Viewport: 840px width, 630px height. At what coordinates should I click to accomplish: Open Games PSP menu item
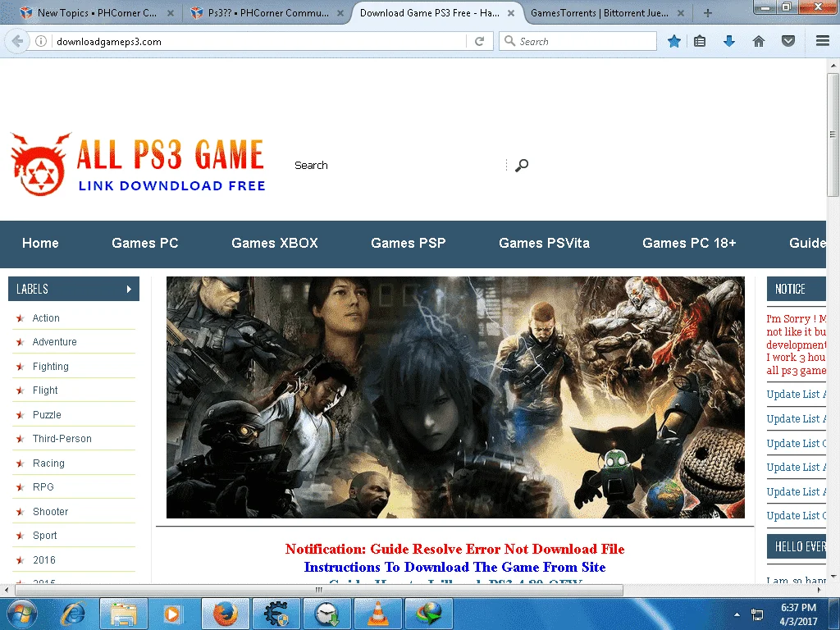coord(409,243)
